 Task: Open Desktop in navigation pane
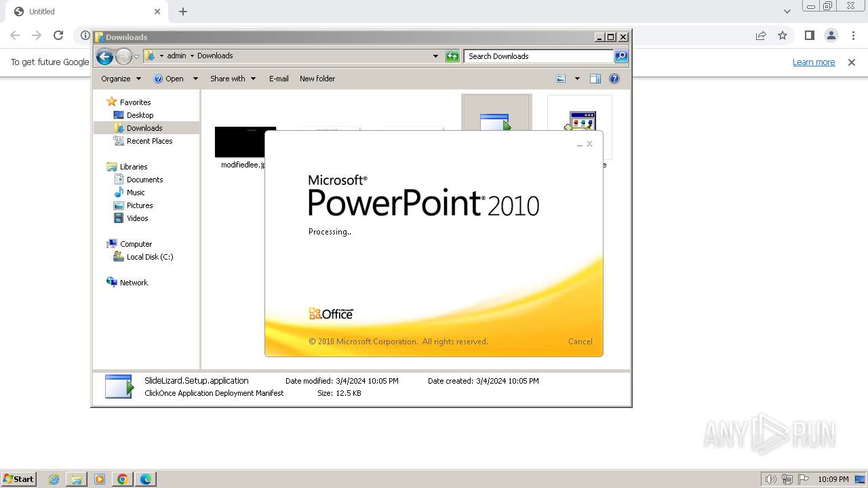click(140, 115)
